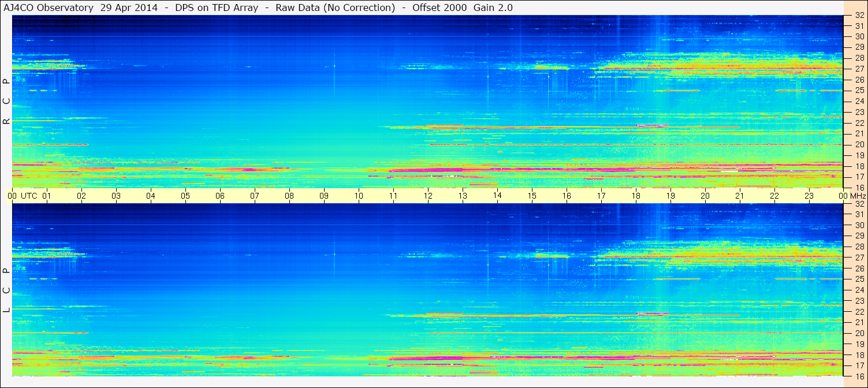Select the 12 hour marker on time axis
Image resolution: width=868 pixels, height=388 pixels.
(428, 196)
